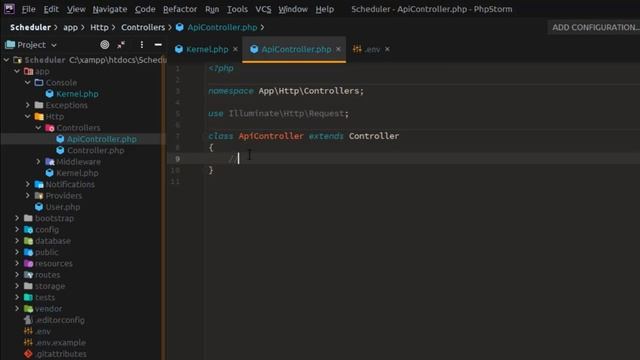Click the vendor folder icon

pyautogui.click(x=28, y=309)
